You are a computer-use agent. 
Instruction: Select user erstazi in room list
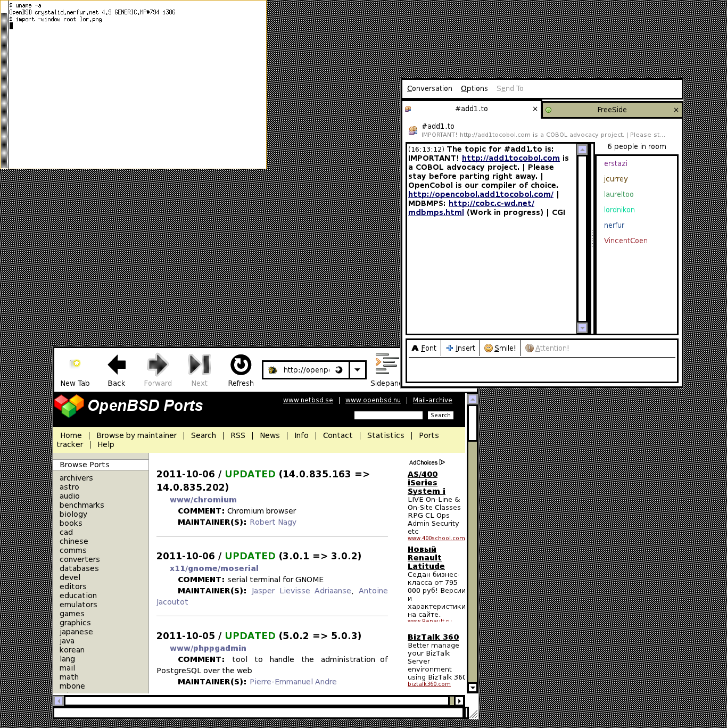pyautogui.click(x=615, y=163)
